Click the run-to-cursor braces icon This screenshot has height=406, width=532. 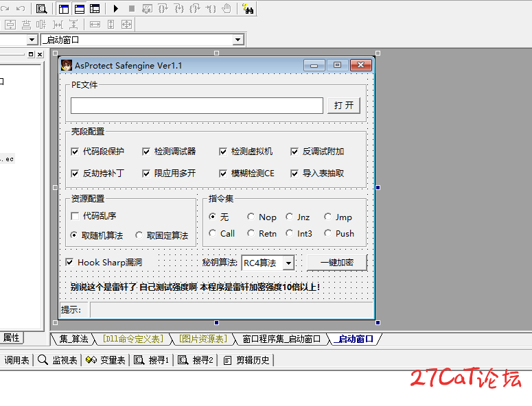coord(211,8)
